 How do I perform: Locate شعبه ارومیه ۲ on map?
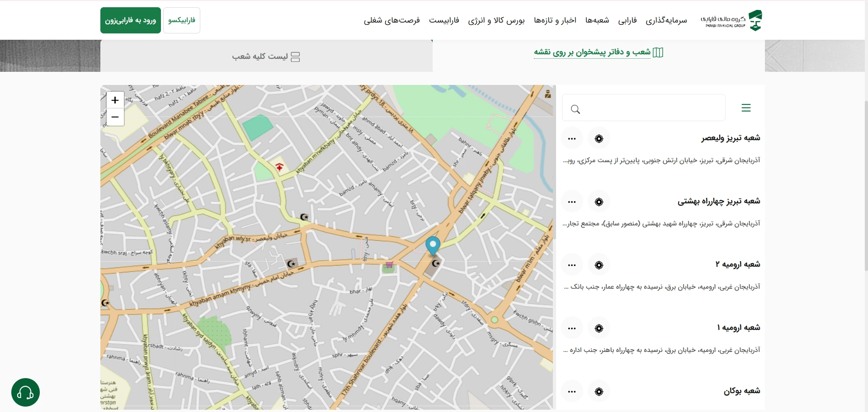599,265
